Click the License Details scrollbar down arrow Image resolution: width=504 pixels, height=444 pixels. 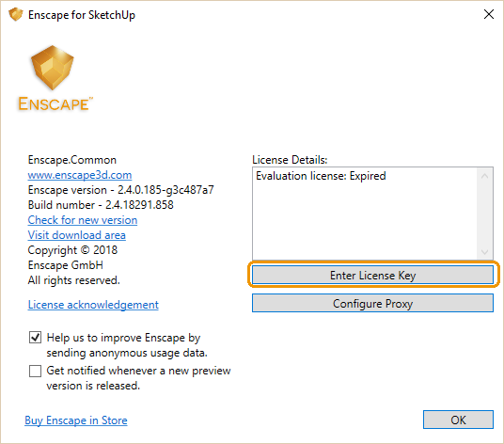[x=485, y=252]
